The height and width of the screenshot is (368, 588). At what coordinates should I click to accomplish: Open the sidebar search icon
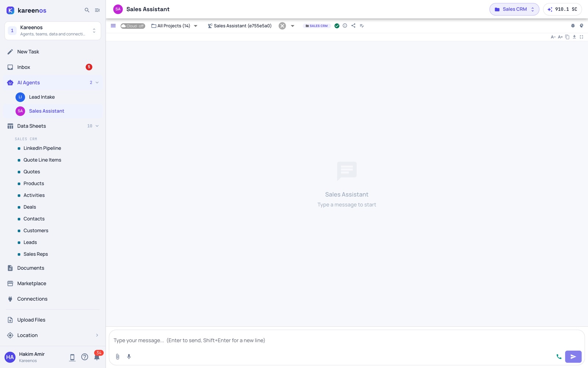pyautogui.click(x=87, y=10)
